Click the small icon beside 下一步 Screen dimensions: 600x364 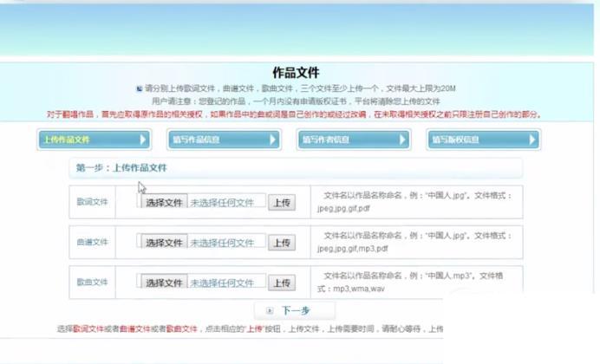coord(270,310)
